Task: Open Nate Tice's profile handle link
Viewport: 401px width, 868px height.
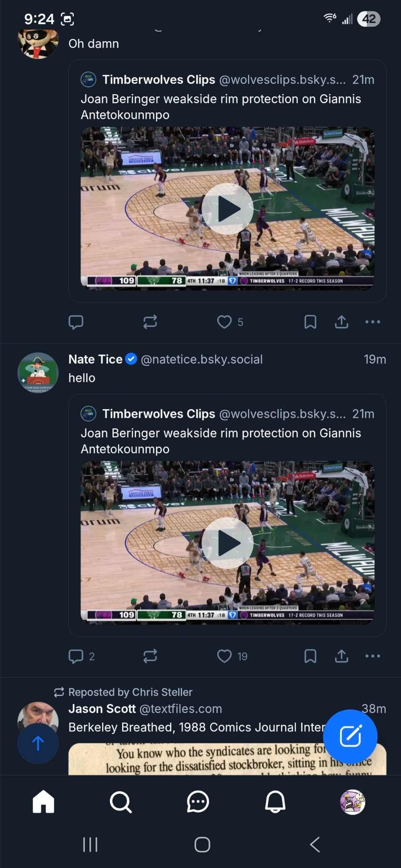Action: [202, 359]
